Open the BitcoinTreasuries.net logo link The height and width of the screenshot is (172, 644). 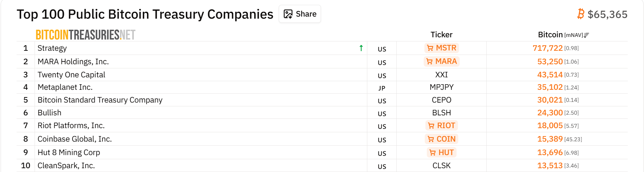click(x=85, y=35)
